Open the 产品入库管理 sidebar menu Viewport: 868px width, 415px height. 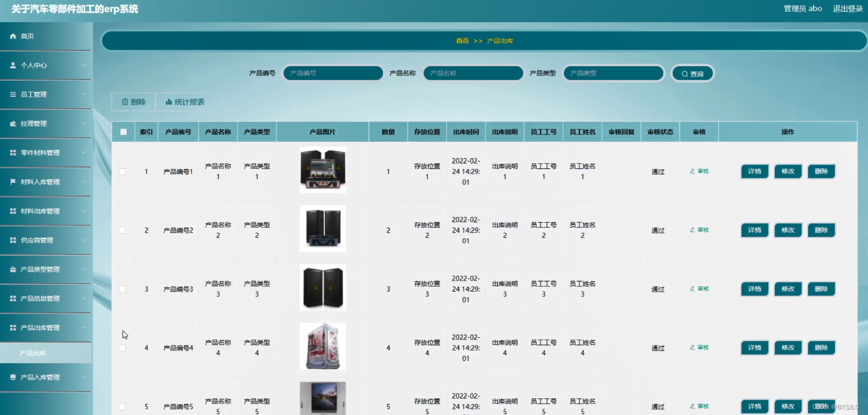[x=46, y=377]
